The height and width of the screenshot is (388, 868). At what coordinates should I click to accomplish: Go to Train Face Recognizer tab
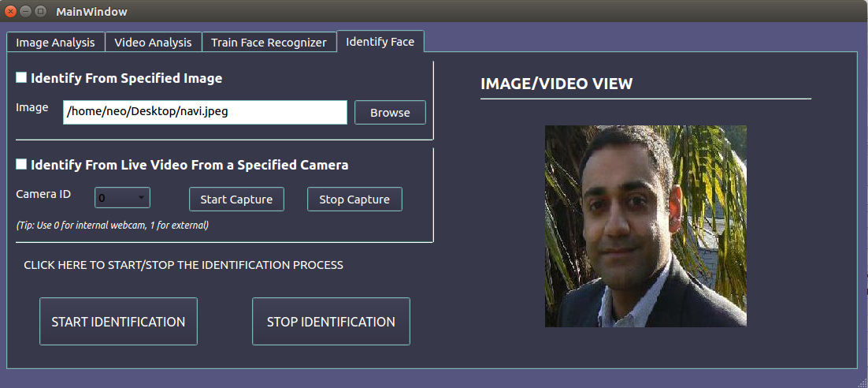click(x=269, y=43)
